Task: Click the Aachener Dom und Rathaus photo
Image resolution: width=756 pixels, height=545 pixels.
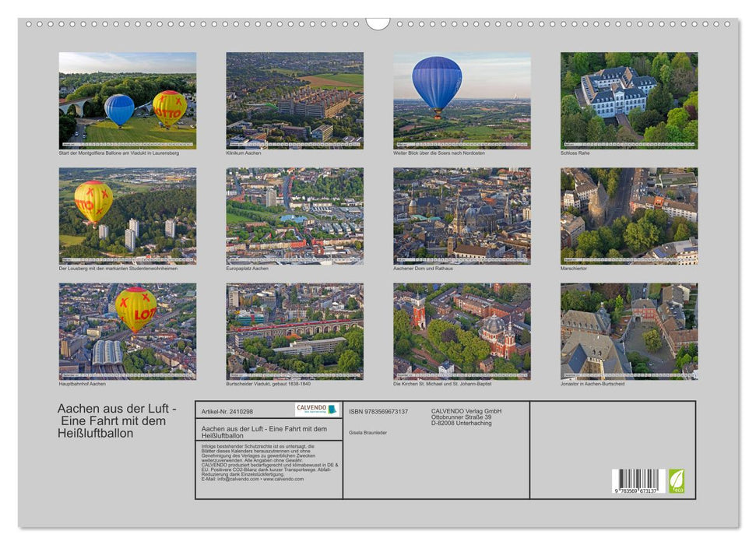Action: click(x=462, y=216)
